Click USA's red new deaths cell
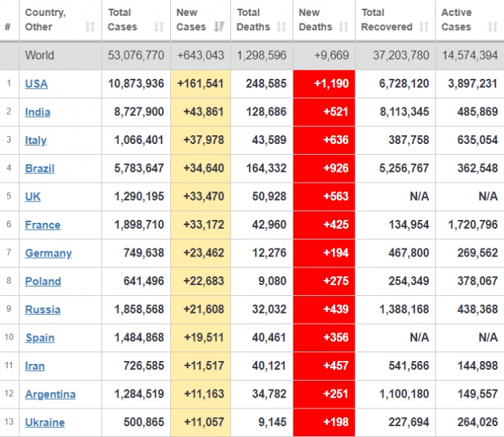 [x=324, y=84]
